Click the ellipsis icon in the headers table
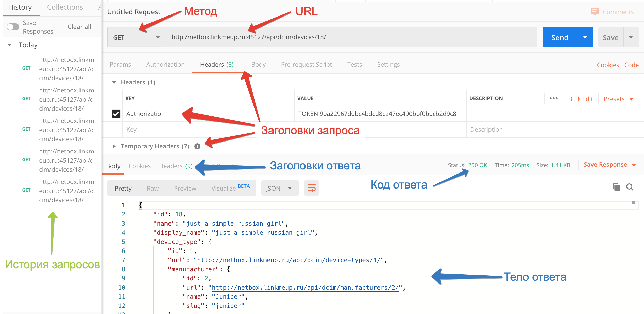The image size is (644, 314). [x=553, y=98]
